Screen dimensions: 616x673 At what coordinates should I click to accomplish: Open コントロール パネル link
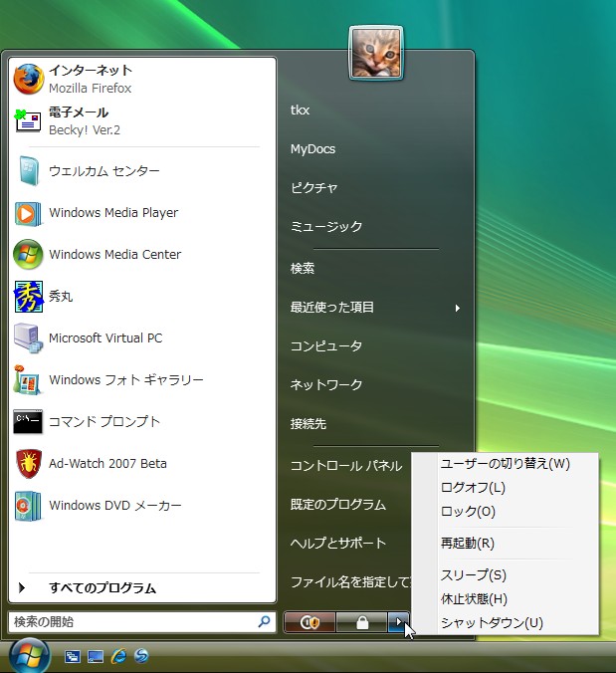(346, 466)
